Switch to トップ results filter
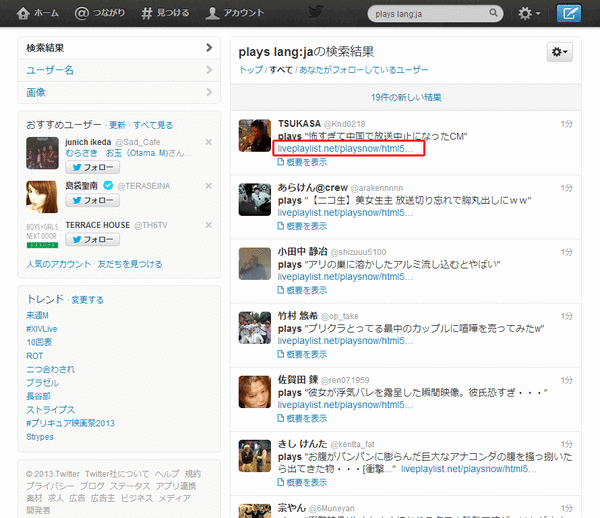This screenshot has height=518, width=600. tap(251, 70)
